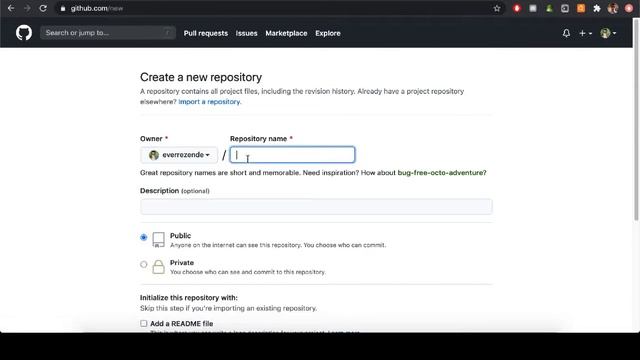Screen dimensions: 640x360
Task: Go to GitHub home via the Octocat logo
Action: (x=24, y=33)
